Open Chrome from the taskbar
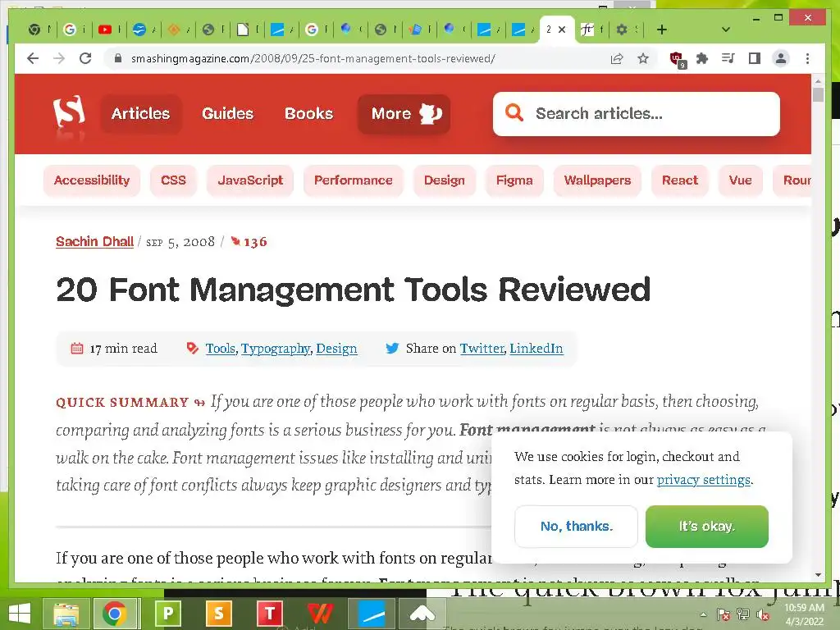 tap(115, 614)
